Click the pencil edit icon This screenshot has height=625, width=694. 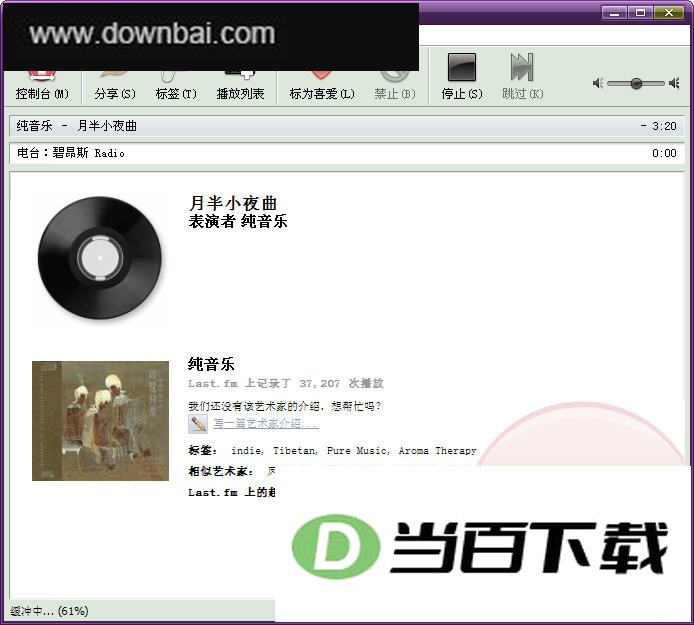pos(198,424)
